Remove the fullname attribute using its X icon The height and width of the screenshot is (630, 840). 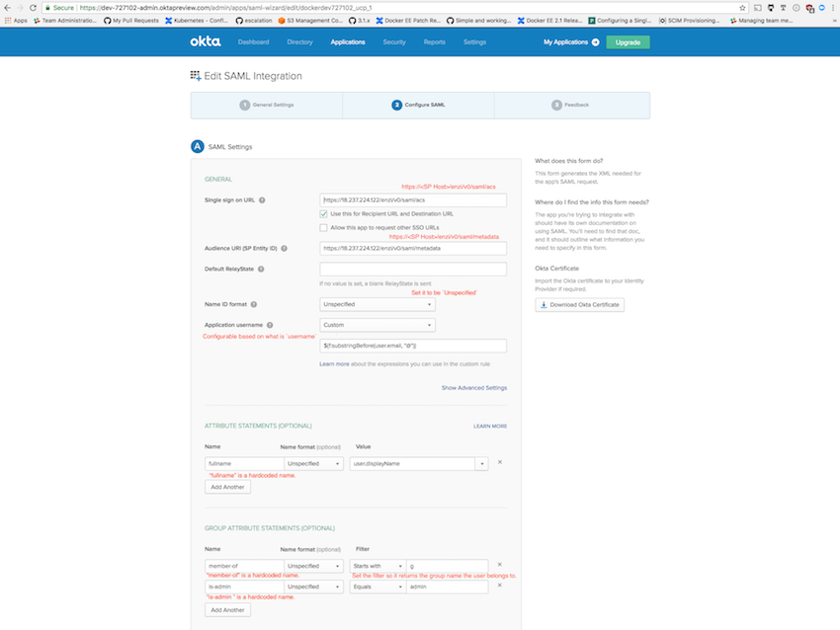(x=499, y=462)
